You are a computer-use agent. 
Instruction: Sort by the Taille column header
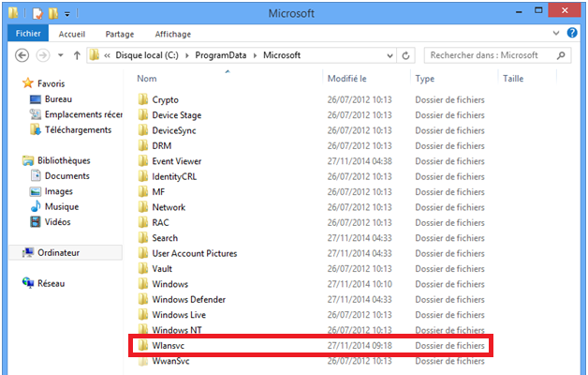pos(513,79)
